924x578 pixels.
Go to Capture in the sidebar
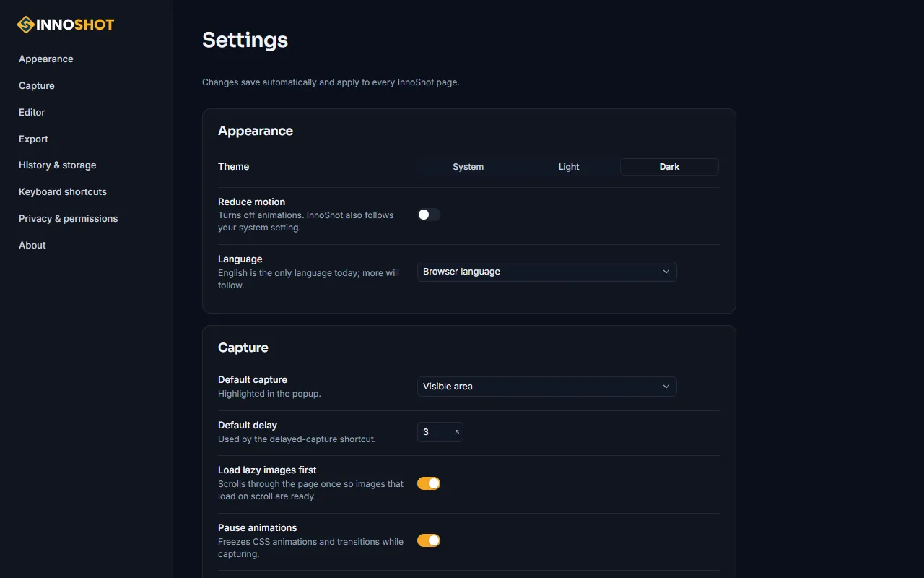tap(37, 86)
